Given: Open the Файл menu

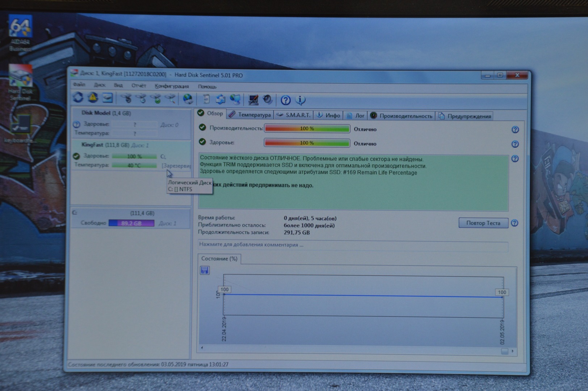Looking at the screenshot, I should click(79, 84).
